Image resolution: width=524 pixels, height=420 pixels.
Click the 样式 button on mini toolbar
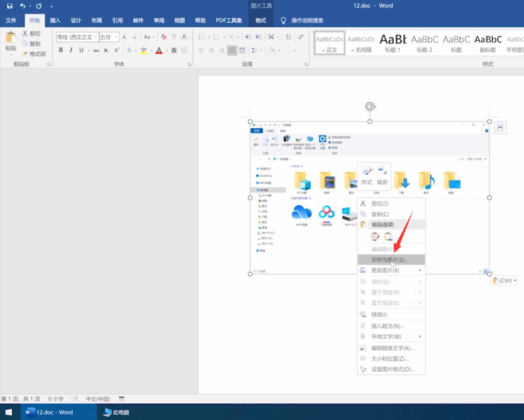tap(367, 175)
